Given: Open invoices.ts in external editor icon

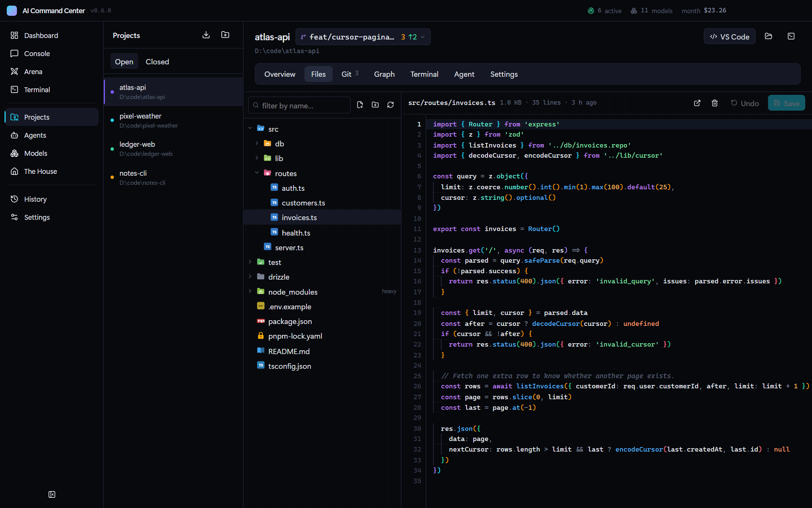Looking at the screenshot, I should (697, 103).
